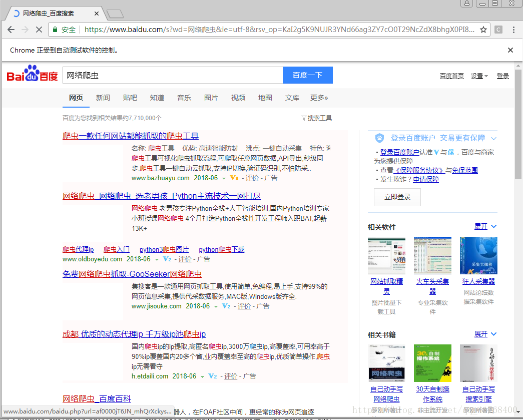Switch to the 知道 tab
This screenshot has height=420, width=523.
point(157,98)
